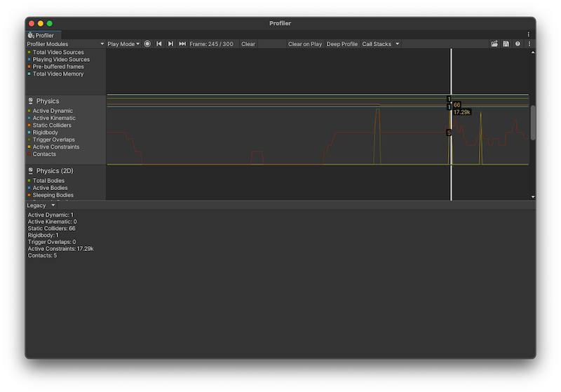The image size is (561, 392).
Task: Open the Profiler Modules dropdown
Action: (65, 44)
